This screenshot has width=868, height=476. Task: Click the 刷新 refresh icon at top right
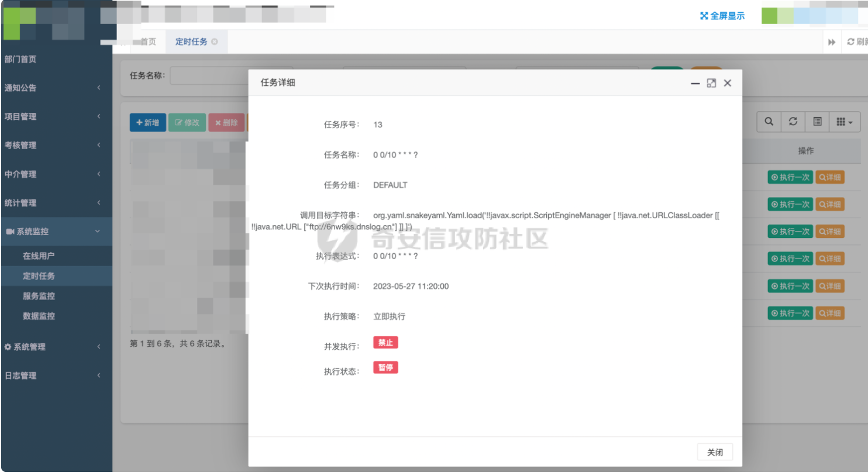coord(851,42)
